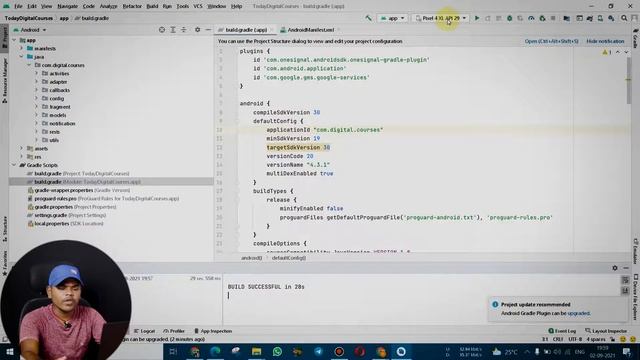This screenshot has height=360, width=640.
Task: Open the Profiler tool window
Action: click(174, 331)
